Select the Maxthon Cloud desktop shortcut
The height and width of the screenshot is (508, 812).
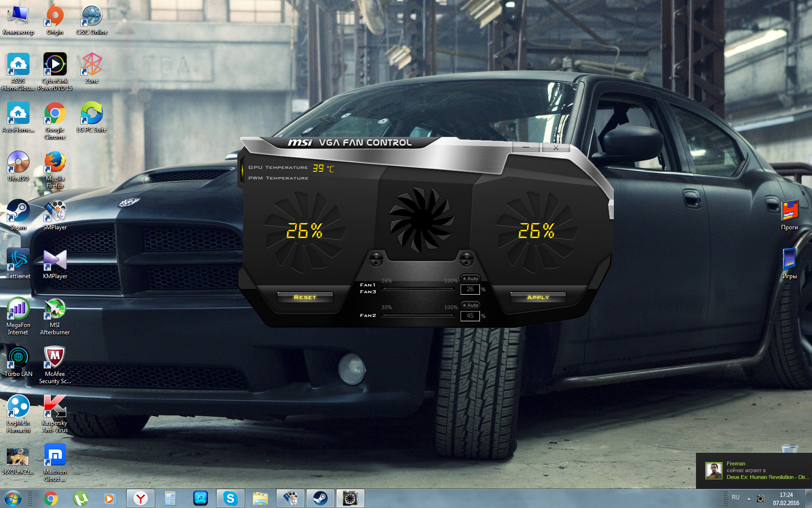tap(55, 463)
